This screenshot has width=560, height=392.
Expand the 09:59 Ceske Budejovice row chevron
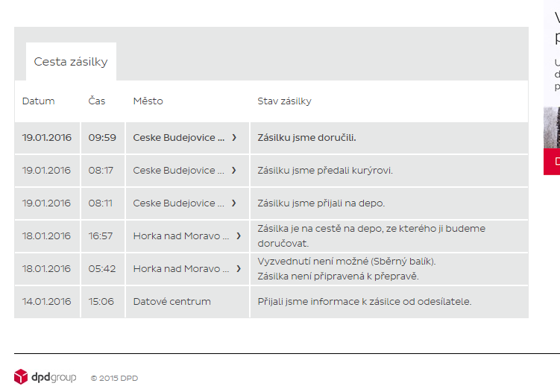[234, 138]
